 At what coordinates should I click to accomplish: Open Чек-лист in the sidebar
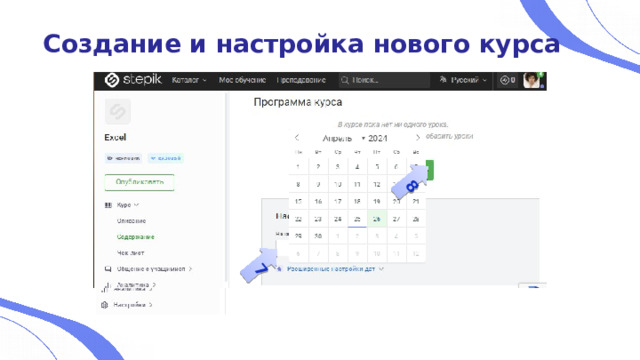point(131,253)
